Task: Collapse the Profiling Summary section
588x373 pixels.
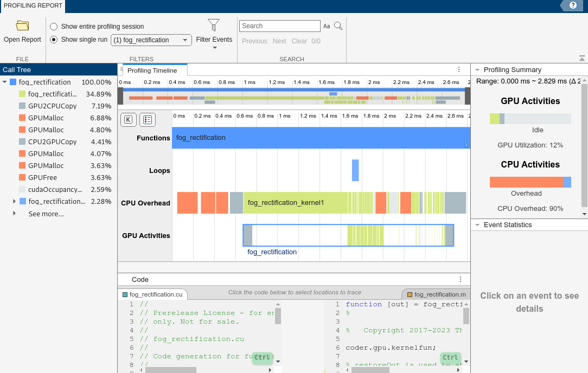Action: tap(478, 69)
